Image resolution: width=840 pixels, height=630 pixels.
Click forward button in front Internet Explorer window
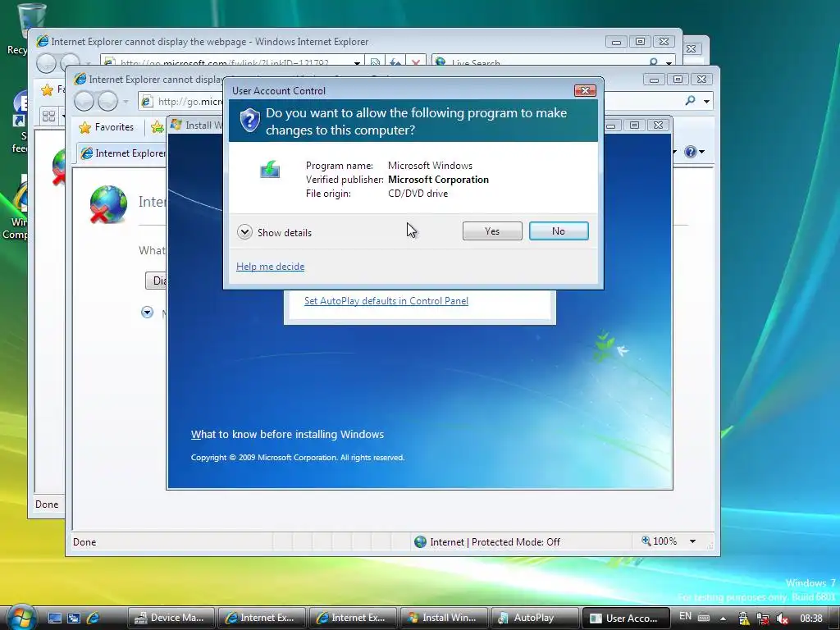point(107,101)
